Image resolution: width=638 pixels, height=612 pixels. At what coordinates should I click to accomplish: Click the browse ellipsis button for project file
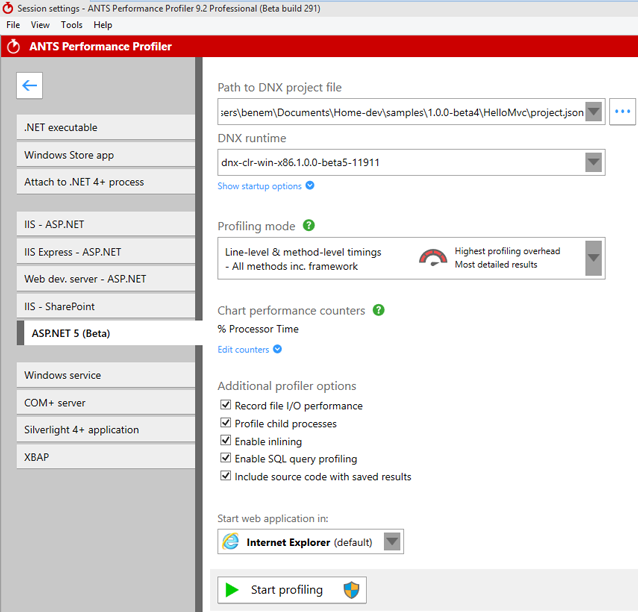(622, 111)
